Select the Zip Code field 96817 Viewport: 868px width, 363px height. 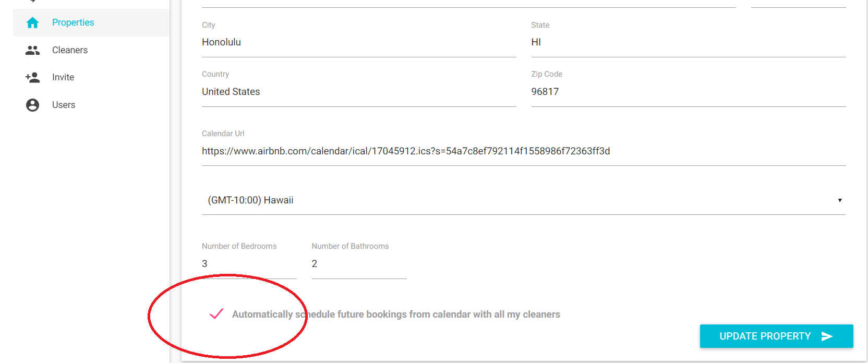[x=689, y=92]
